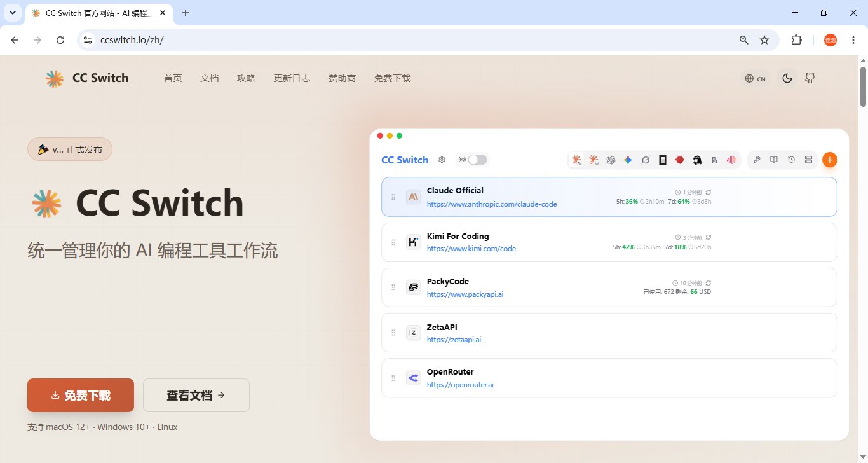Toggle the broadcast proxy switch
Image resolution: width=868 pixels, height=463 pixels.
click(x=477, y=160)
